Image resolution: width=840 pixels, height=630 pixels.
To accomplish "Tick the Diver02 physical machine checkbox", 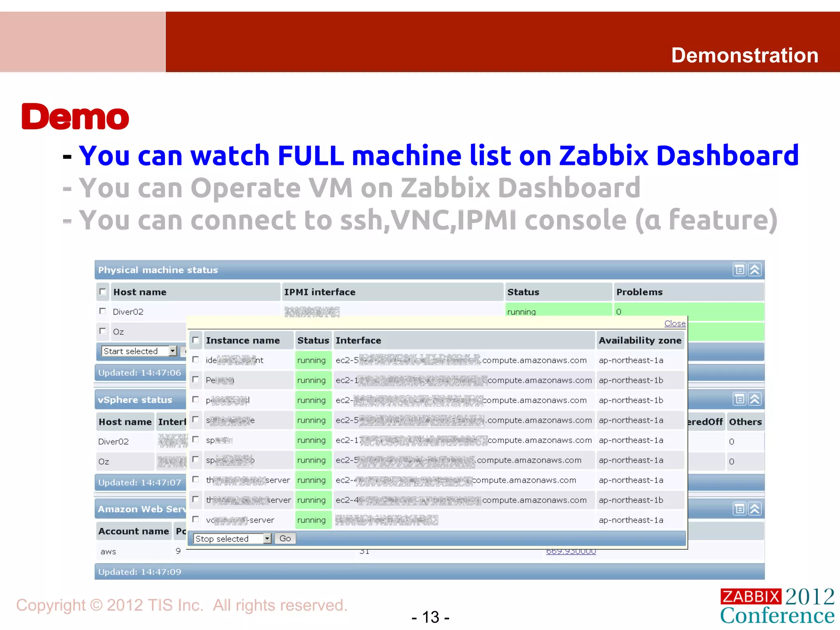I will tap(103, 311).
